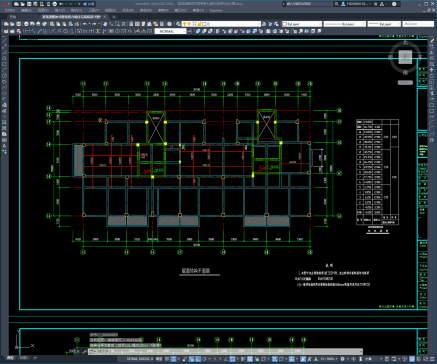Toggle snap mode in the status bar
The height and width of the screenshot is (364, 437).
pos(173,359)
